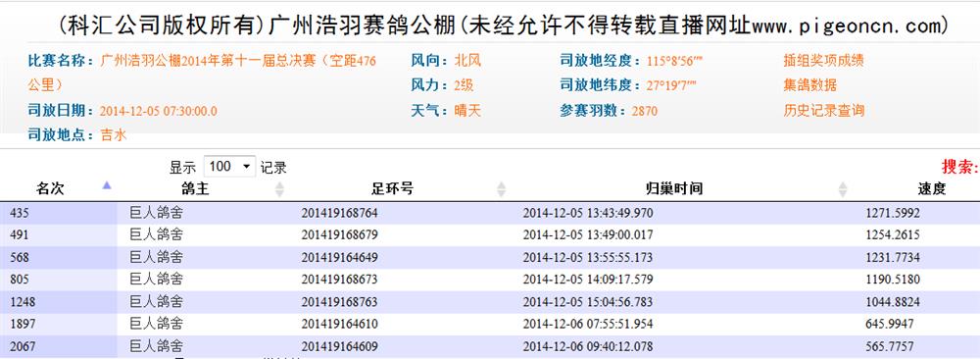Click speed value 1044.8824

[x=893, y=302]
